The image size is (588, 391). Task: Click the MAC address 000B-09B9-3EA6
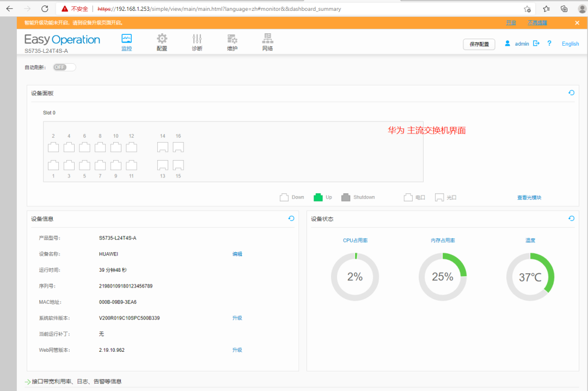[118, 302]
